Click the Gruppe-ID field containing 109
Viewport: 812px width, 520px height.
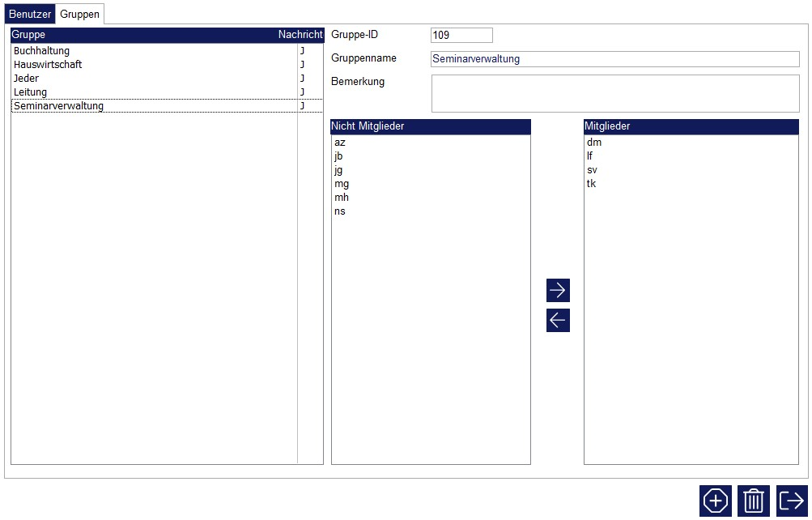pyautogui.click(x=461, y=36)
